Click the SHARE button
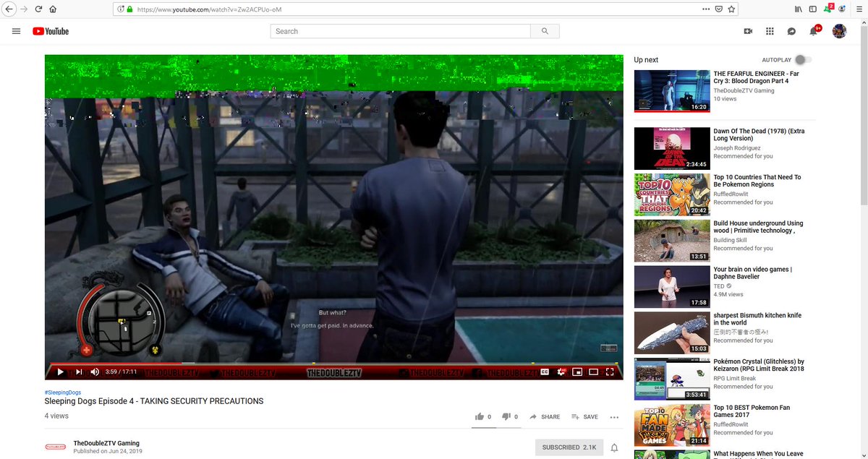This screenshot has width=868, height=459. click(545, 417)
